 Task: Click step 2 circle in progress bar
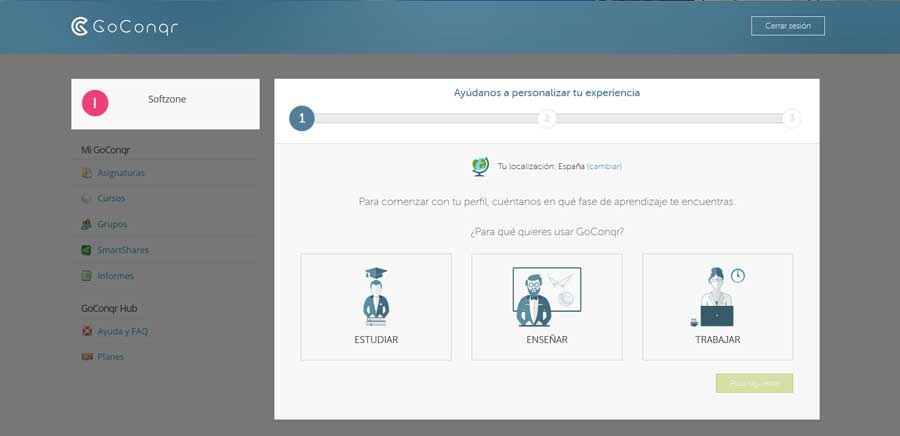546,119
